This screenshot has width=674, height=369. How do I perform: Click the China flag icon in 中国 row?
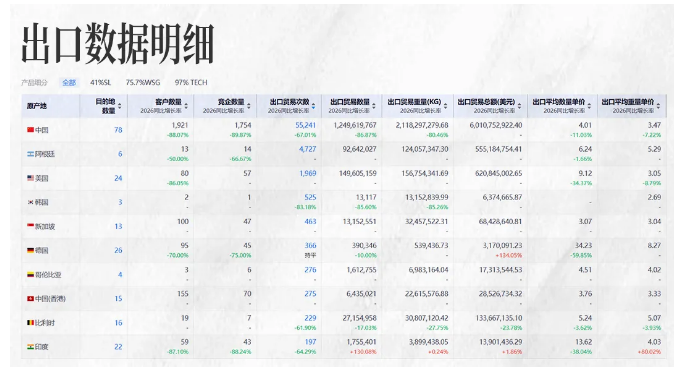click(31, 129)
